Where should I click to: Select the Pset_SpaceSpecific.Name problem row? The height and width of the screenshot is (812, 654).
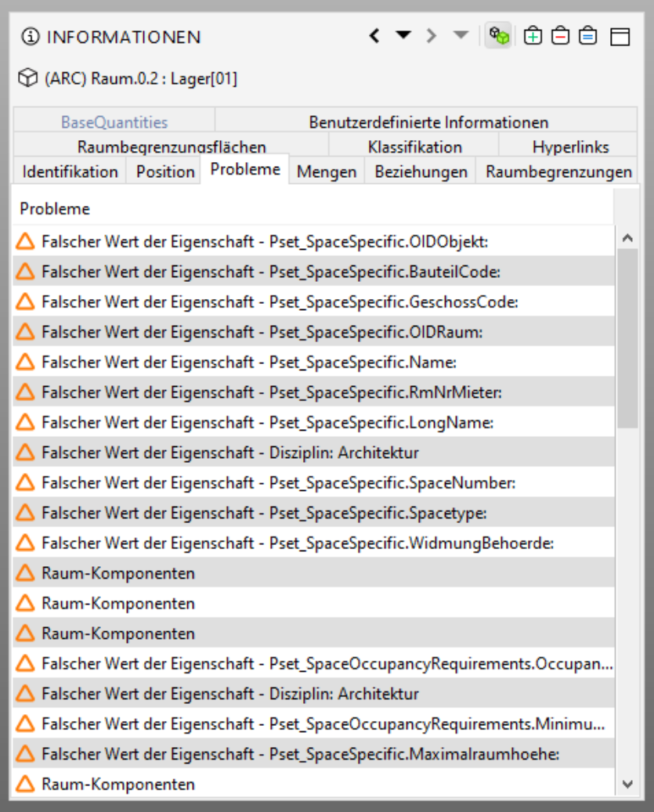[x=314, y=362]
